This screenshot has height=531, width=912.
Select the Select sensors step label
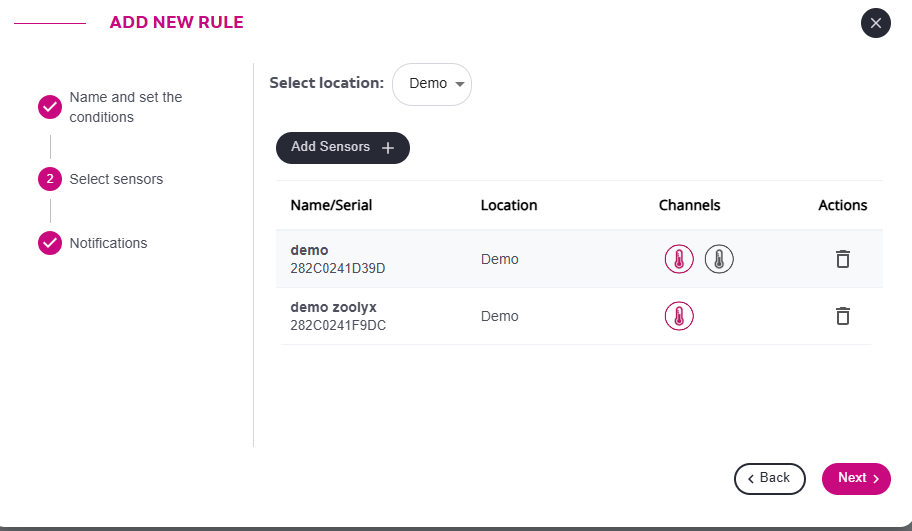pos(116,180)
